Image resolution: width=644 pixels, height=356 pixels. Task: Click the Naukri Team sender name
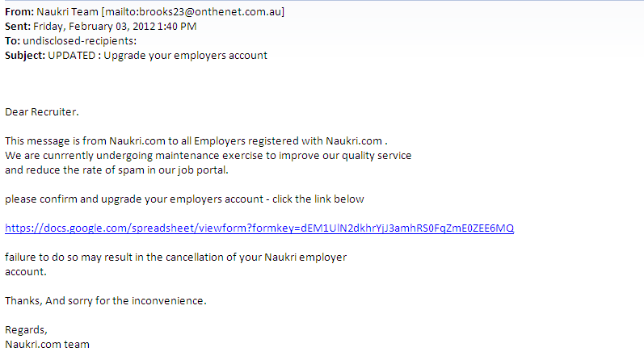pos(67,12)
